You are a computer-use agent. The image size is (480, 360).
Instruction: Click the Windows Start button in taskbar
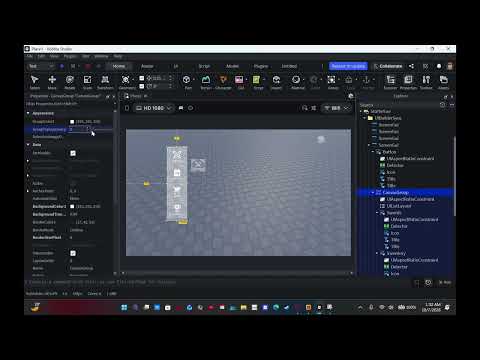(124, 307)
